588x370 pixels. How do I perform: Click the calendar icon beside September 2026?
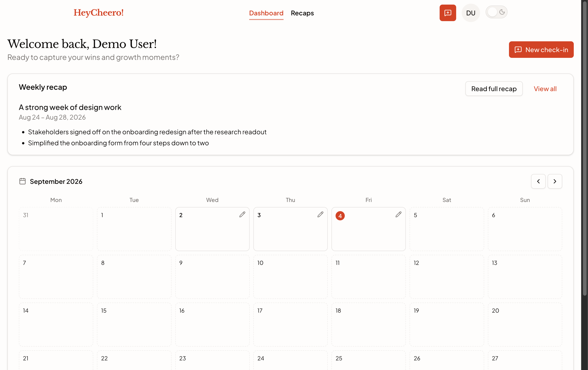click(23, 181)
